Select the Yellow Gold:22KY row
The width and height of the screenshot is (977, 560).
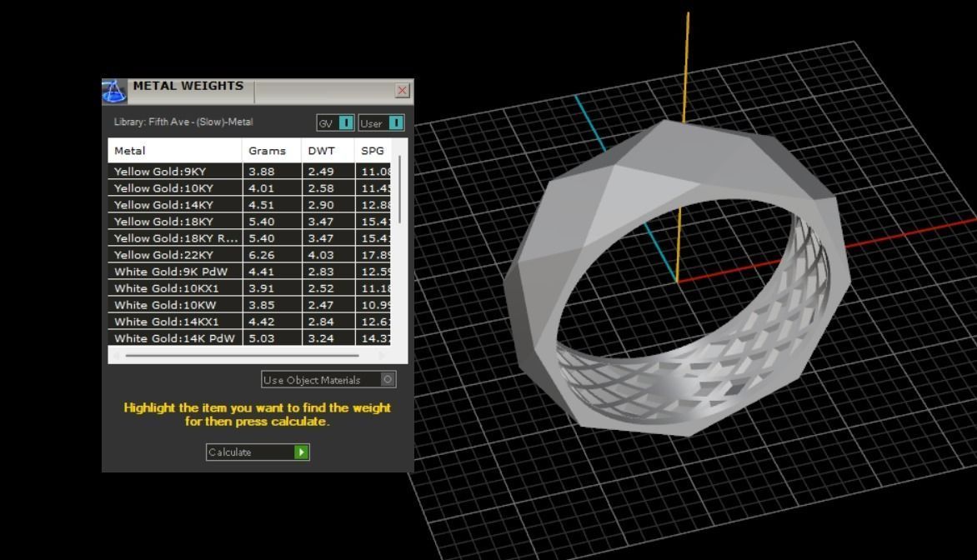click(249, 255)
